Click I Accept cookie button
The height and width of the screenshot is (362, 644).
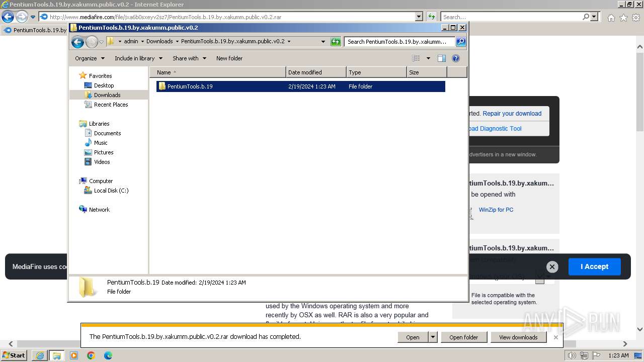(x=594, y=266)
